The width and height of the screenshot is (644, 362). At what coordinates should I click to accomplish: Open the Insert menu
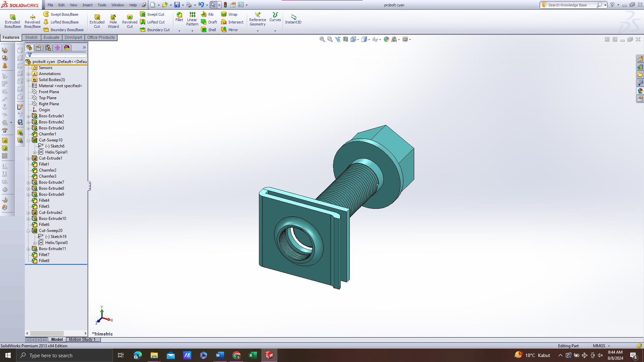[x=87, y=5]
